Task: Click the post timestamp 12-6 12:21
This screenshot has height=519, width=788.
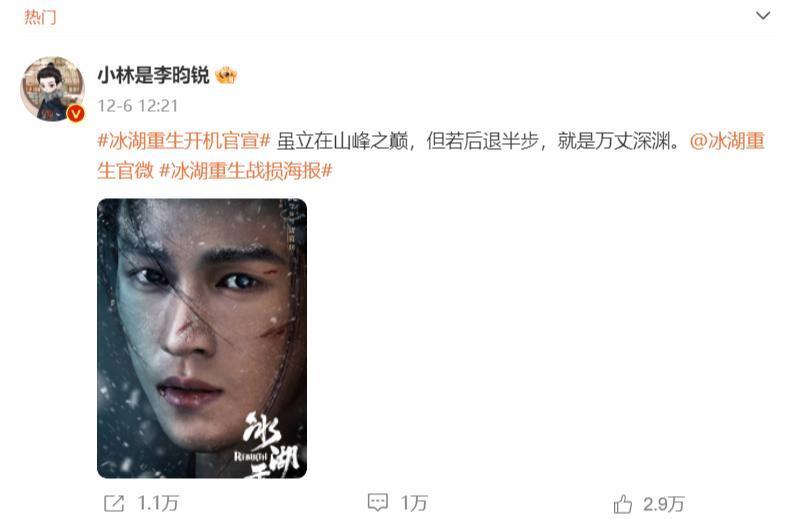Action: click(x=138, y=106)
